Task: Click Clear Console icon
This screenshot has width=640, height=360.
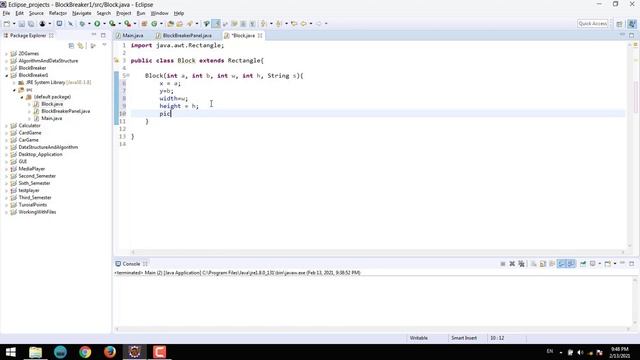Action: pos(533,264)
